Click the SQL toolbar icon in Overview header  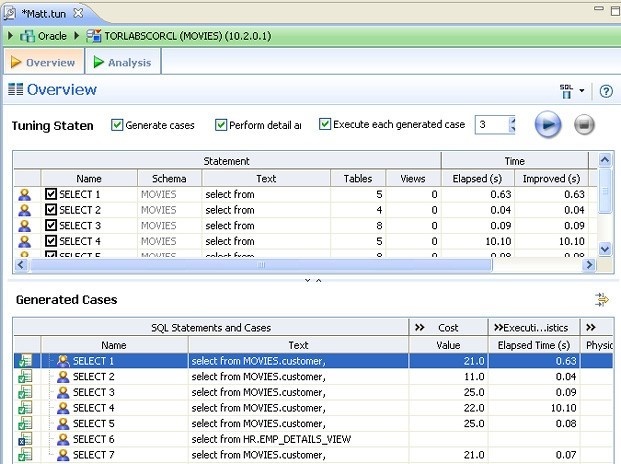(x=566, y=91)
